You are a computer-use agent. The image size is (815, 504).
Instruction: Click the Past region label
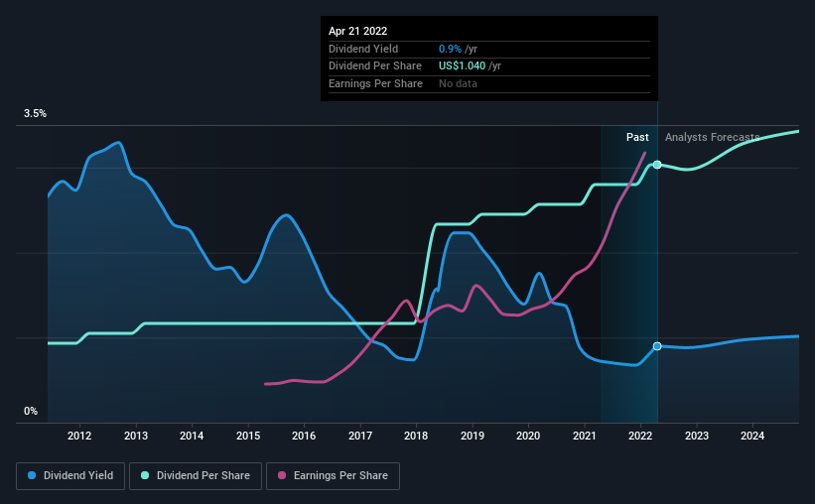point(637,137)
